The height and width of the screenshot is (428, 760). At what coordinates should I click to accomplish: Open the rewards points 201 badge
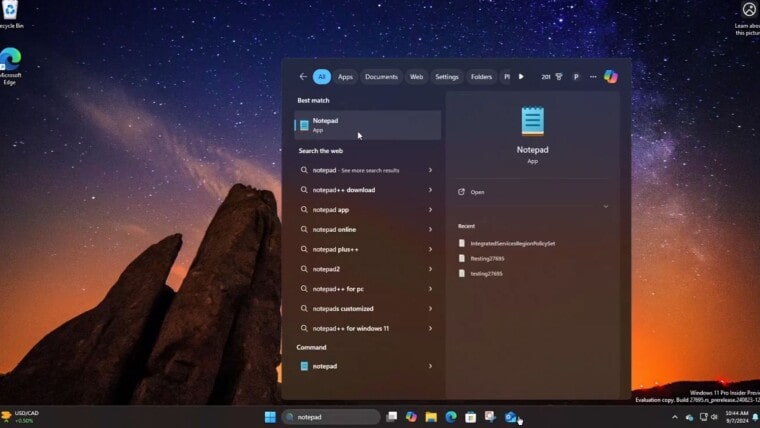(552, 77)
